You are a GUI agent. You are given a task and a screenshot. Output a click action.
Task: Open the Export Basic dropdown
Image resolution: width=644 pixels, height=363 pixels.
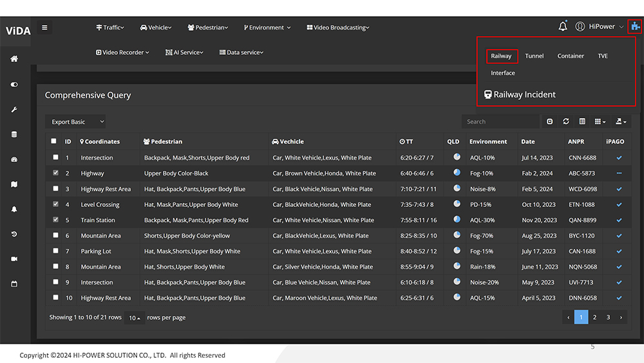[75, 122]
